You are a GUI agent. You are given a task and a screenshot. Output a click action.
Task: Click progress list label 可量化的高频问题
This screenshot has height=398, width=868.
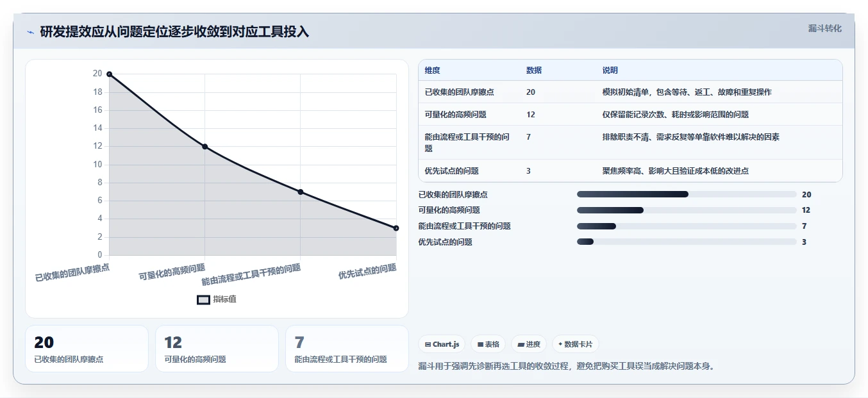tap(449, 210)
